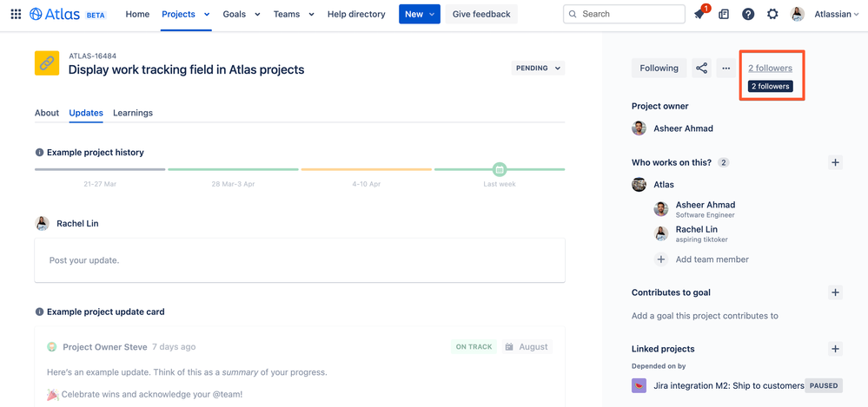Click Asheer Ahmad project owner avatar
868x407 pixels.
[x=639, y=128]
